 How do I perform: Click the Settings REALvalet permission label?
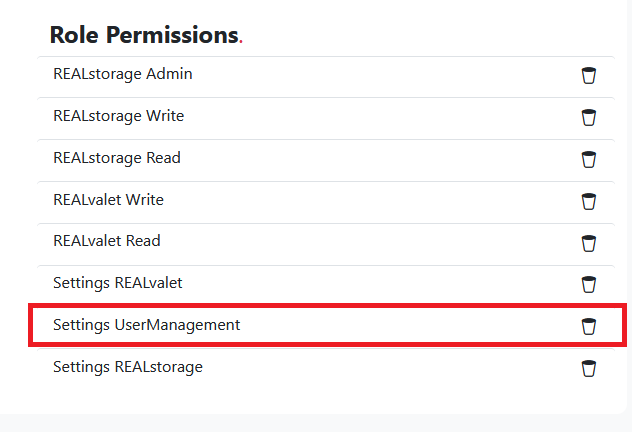pyautogui.click(x=118, y=283)
